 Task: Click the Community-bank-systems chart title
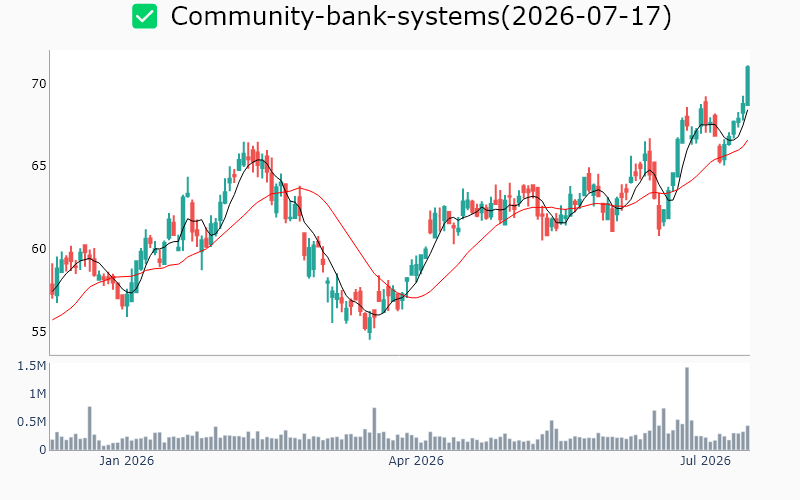click(421, 16)
